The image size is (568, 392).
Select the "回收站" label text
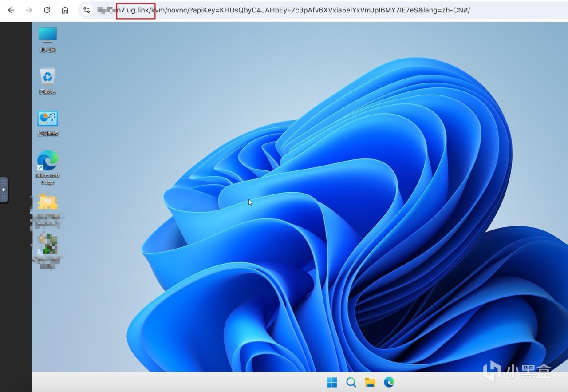coord(47,92)
